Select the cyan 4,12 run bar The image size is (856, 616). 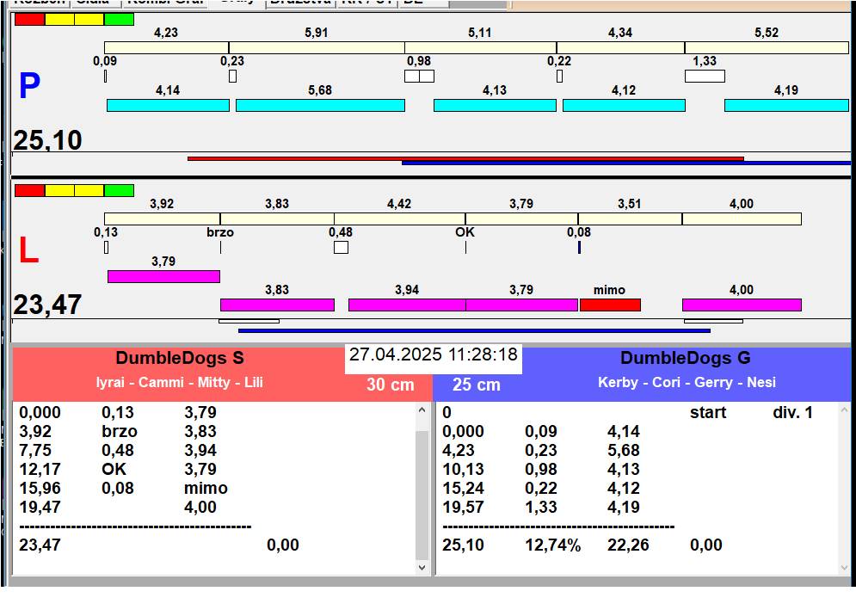coord(624,106)
